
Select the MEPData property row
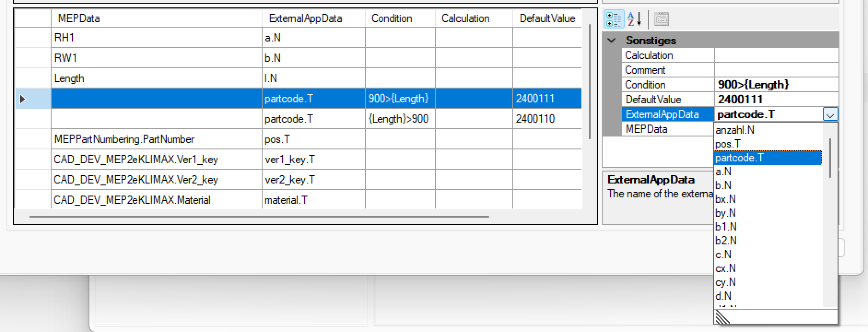[668, 129]
